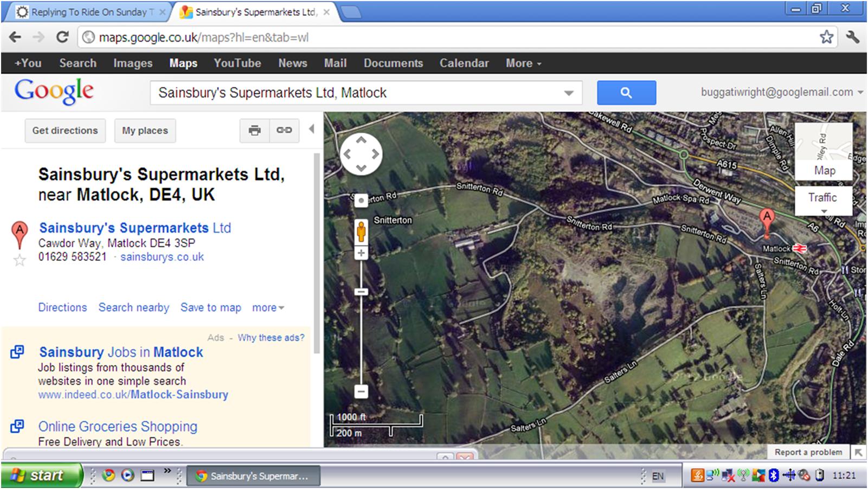Open YouTube in the Google bar
This screenshot has width=868, height=489.
[237, 63]
